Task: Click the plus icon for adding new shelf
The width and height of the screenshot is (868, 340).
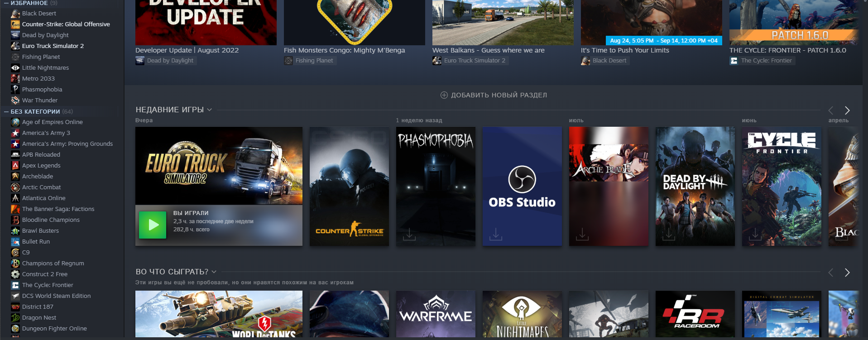Action: (x=444, y=95)
